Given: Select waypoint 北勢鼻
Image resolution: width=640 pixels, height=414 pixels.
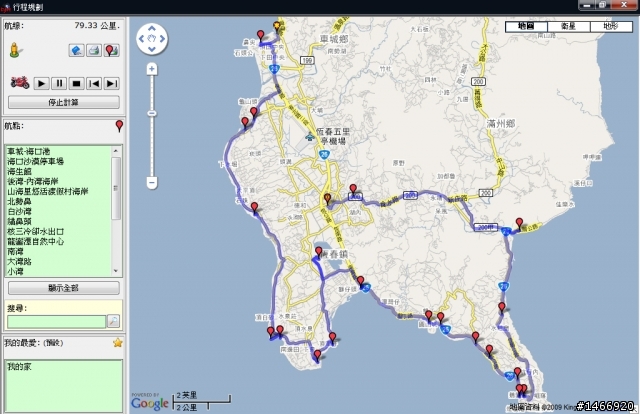Looking at the screenshot, I should click(19, 201).
